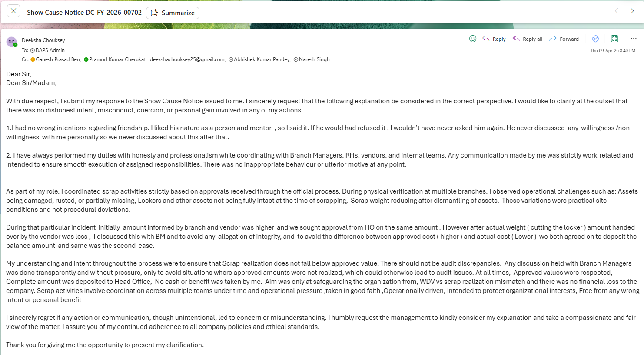Click the Summarize button
Image resolution: width=644 pixels, height=355 pixels.
173,13
